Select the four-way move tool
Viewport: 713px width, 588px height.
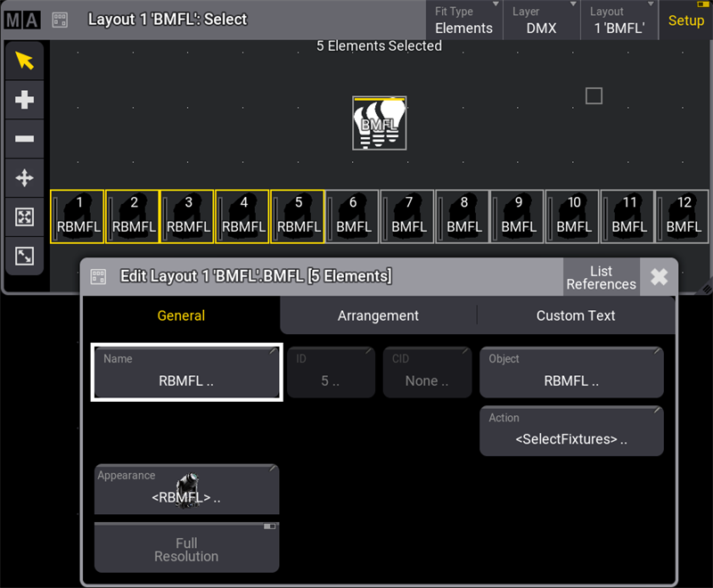tap(25, 178)
